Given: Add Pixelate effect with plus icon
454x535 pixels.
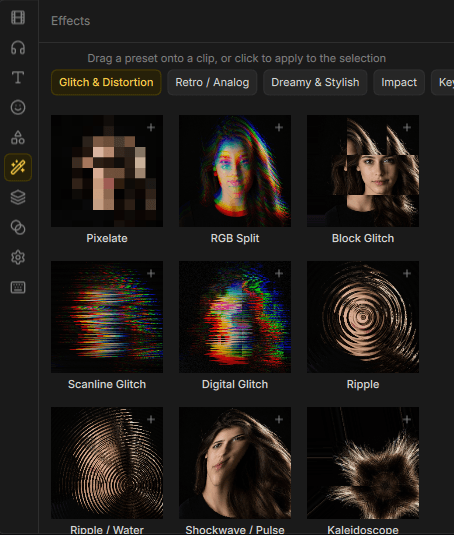Looking at the screenshot, I should pyautogui.click(x=151, y=127).
